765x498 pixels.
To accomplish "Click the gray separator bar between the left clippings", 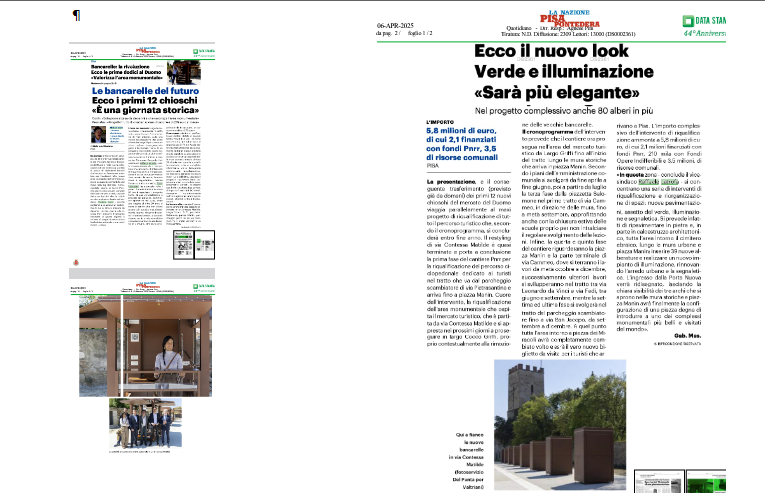I will (142, 273).
